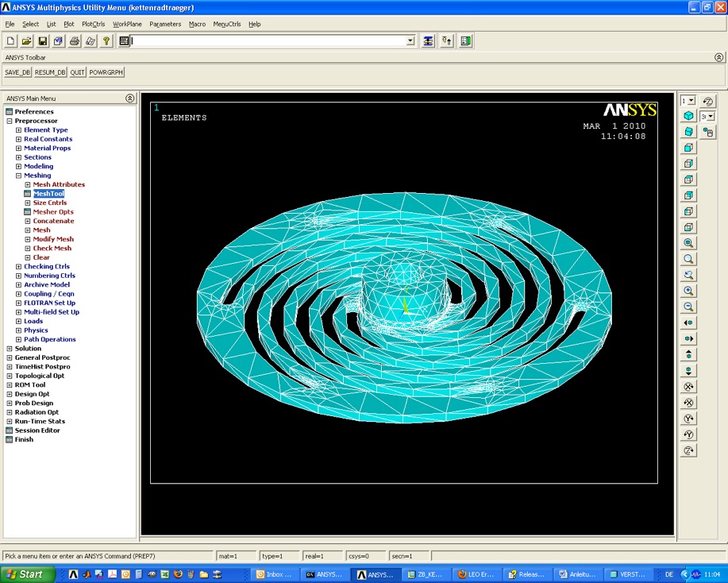Image resolution: width=728 pixels, height=583 pixels.
Task: Open the Windows Start button
Action: coord(27,574)
